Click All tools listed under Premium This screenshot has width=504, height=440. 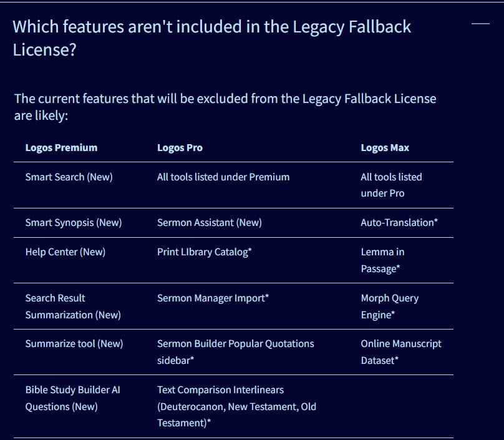[x=223, y=177]
